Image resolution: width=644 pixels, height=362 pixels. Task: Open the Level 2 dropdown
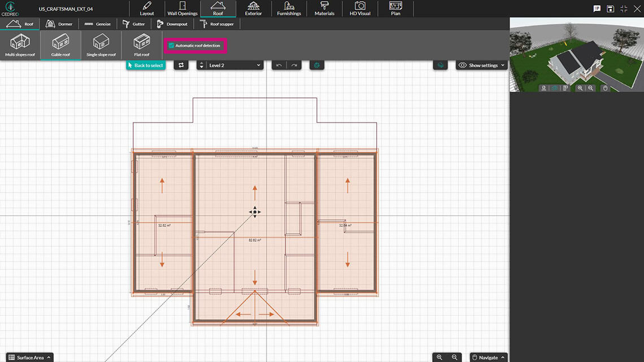point(229,65)
